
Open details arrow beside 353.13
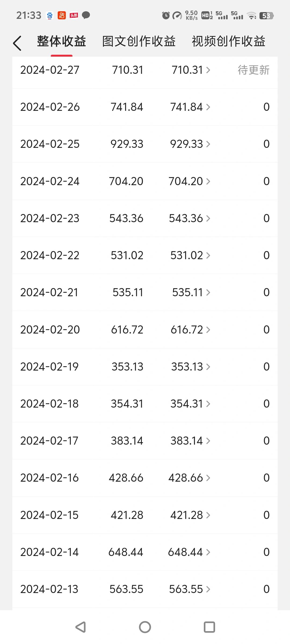tap(208, 367)
